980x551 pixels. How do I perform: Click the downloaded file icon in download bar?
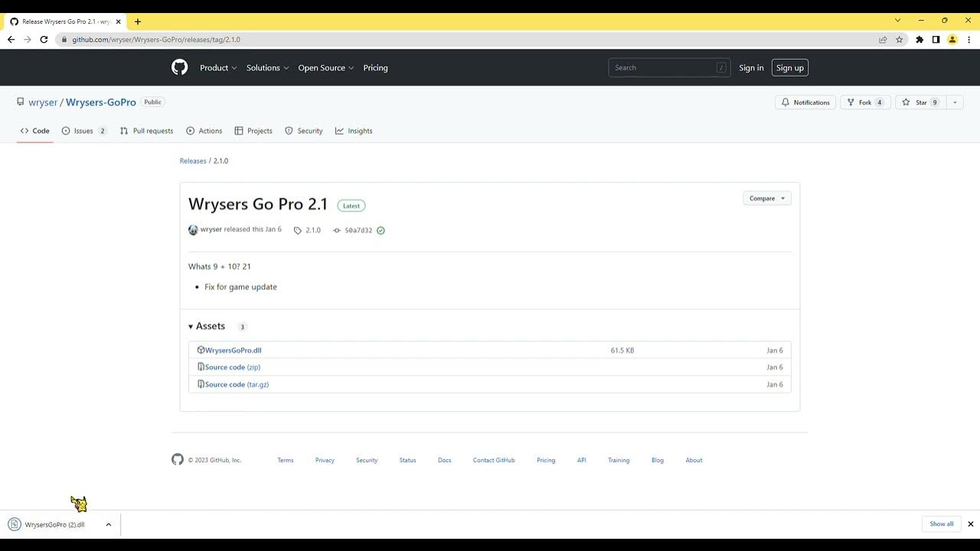[x=15, y=524]
